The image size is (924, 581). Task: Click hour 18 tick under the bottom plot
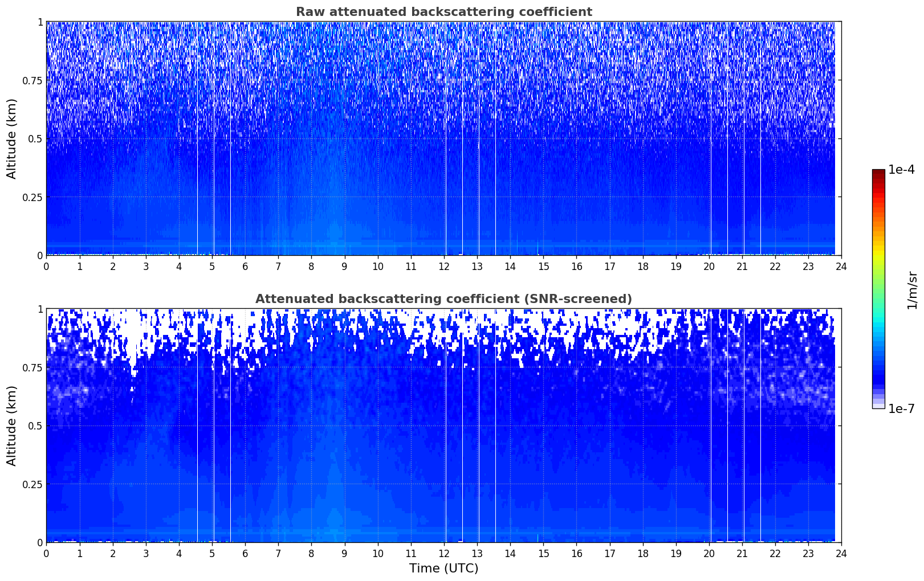(643, 553)
